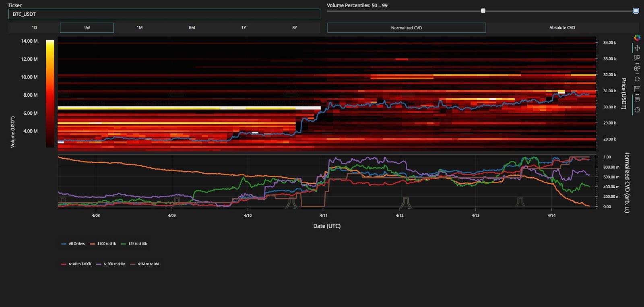This screenshot has width=644, height=307.
Task: Click the '10.00 M' volume scale label
Action: point(29,77)
